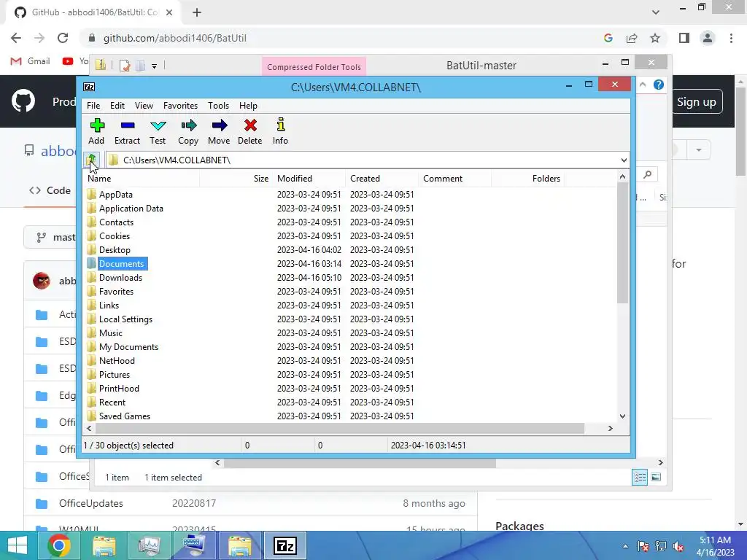Go up one folder level in 7-Zip

tap(91, 160)
